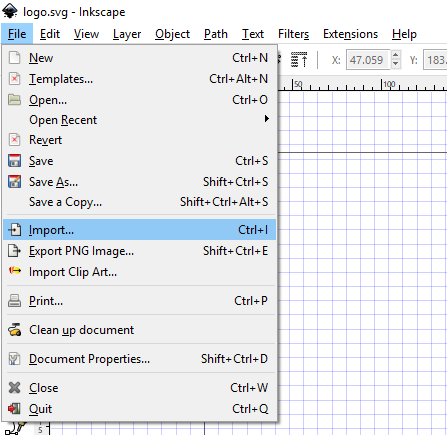
Task: Select Open Recent entry
Action: pyautogui.click(x=139, y=120)
